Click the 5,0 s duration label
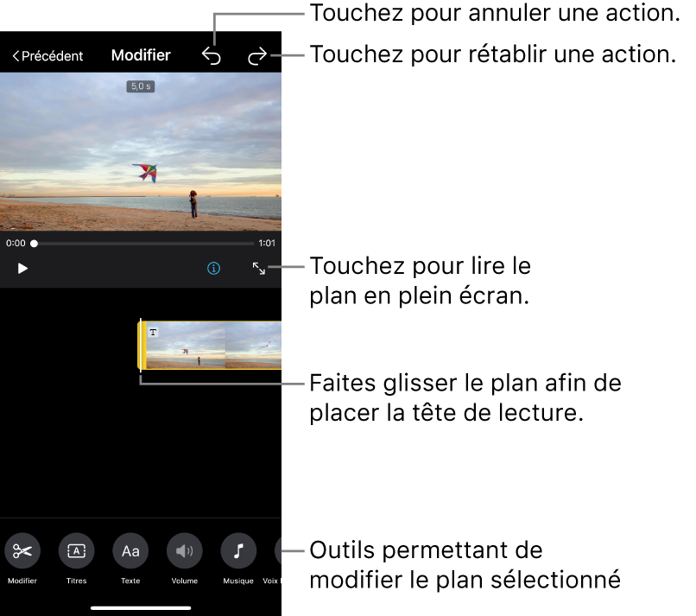Image resolution: width=696 pixels, height=616 pixels. pyautogui.click(x=141, y=86)
